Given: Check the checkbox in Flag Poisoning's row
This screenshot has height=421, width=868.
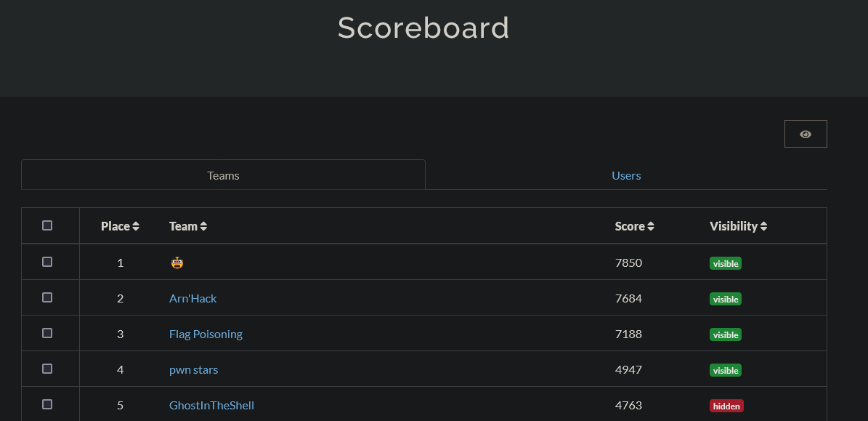Looking at the screenshot, I should [x=47, y=332].
